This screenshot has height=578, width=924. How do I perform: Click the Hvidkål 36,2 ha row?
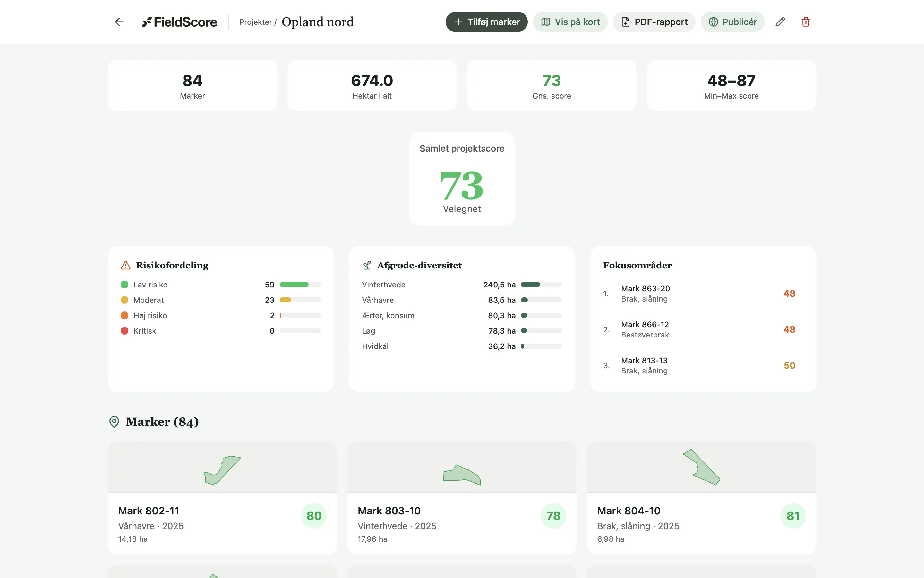[462, 346]
